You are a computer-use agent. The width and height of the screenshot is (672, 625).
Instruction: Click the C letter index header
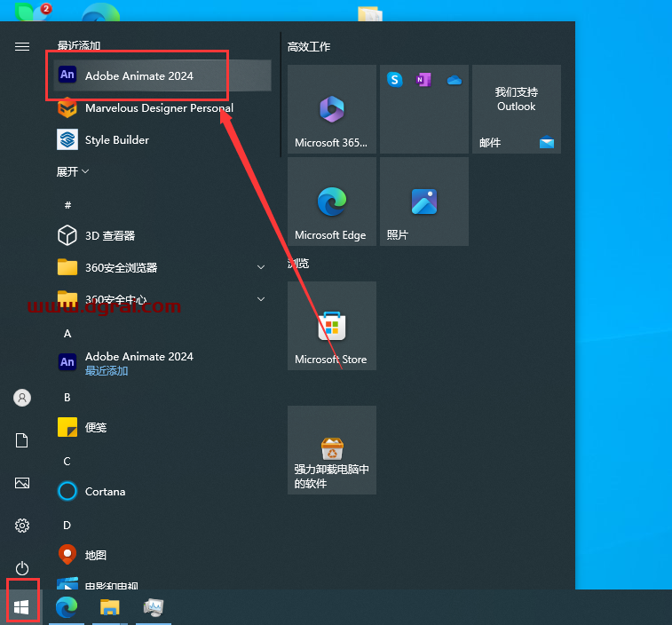[x=67, y=462]
